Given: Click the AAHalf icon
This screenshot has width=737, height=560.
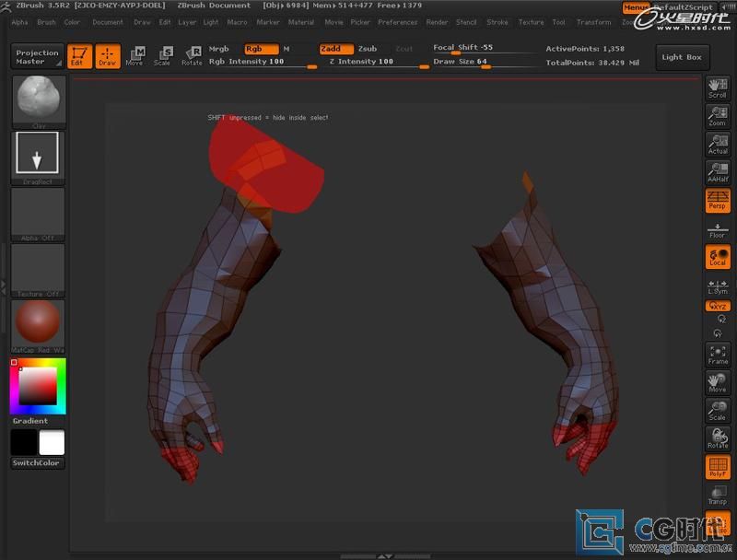Looking at the screenshot, I should point(718,172).
